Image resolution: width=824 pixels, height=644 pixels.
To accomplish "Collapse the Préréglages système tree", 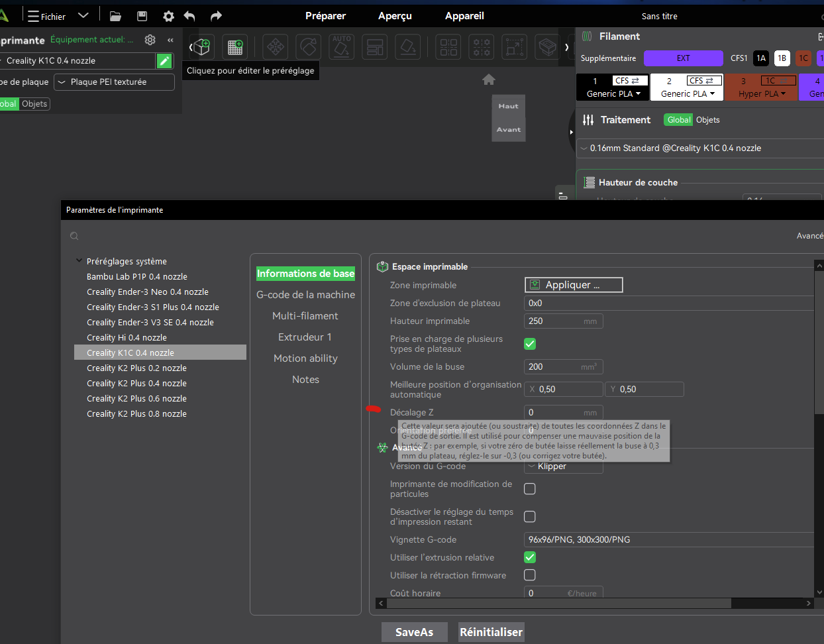I will coord(79,261).
